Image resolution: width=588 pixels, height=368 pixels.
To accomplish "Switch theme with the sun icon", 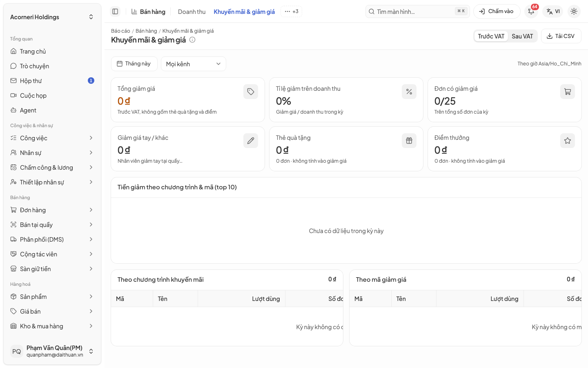I will [x=574, y=11].
